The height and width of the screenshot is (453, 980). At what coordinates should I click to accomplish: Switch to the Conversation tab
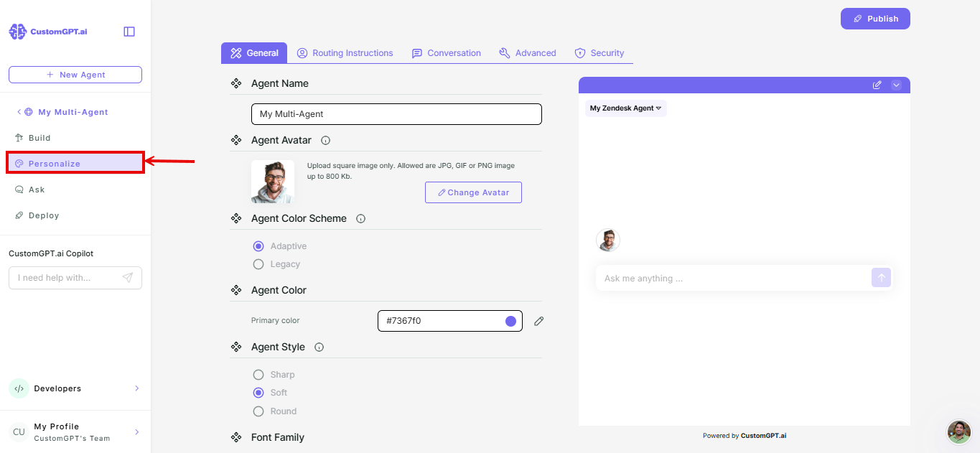click(x=447, y=53)
